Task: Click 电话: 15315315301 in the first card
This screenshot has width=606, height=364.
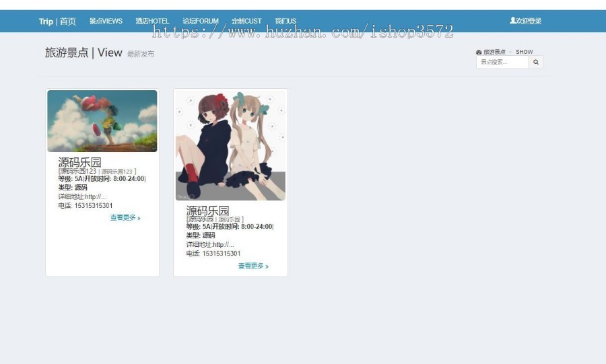Action: tap(86, 206)
